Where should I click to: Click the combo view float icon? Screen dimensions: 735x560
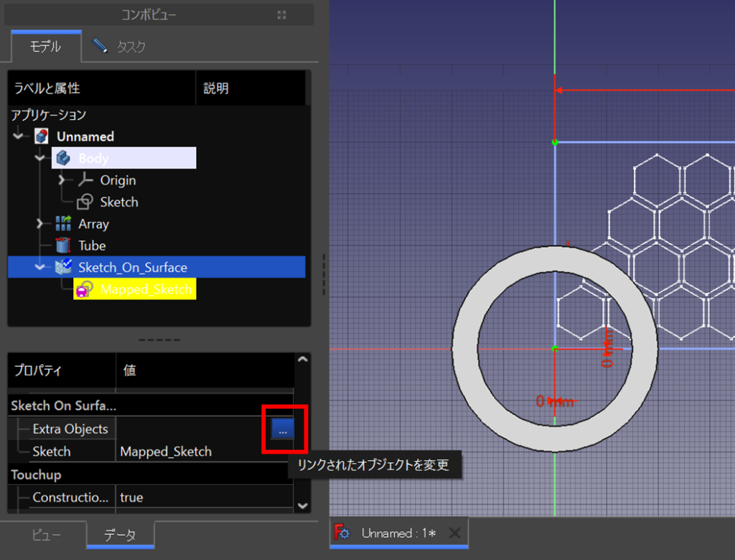(281, 15)
